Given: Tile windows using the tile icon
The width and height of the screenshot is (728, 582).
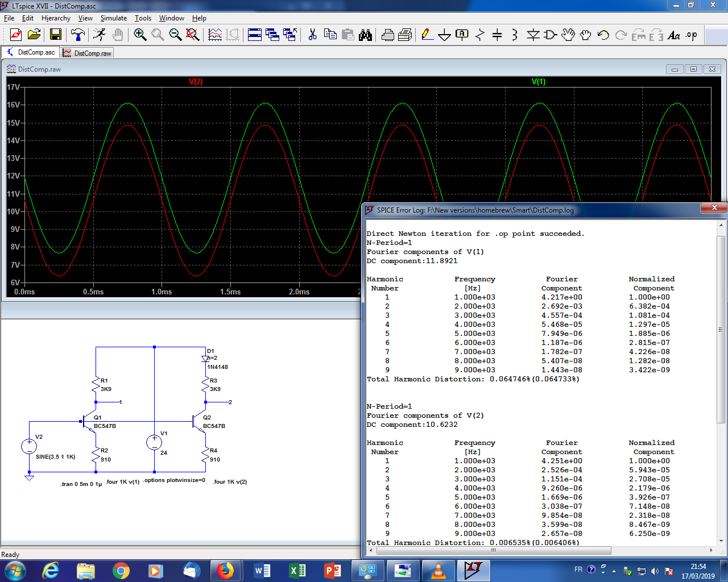Looking at the screenshot, I should click(x=255, y=35).
